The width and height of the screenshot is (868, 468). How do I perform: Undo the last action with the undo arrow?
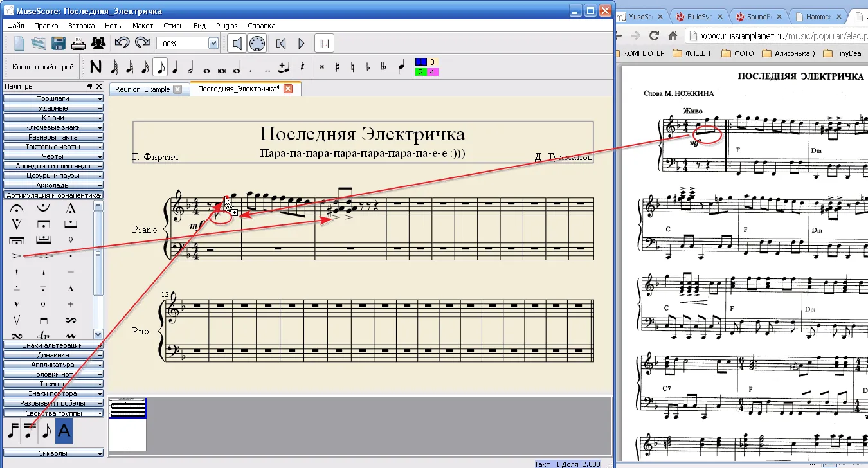tap(122, 44)
